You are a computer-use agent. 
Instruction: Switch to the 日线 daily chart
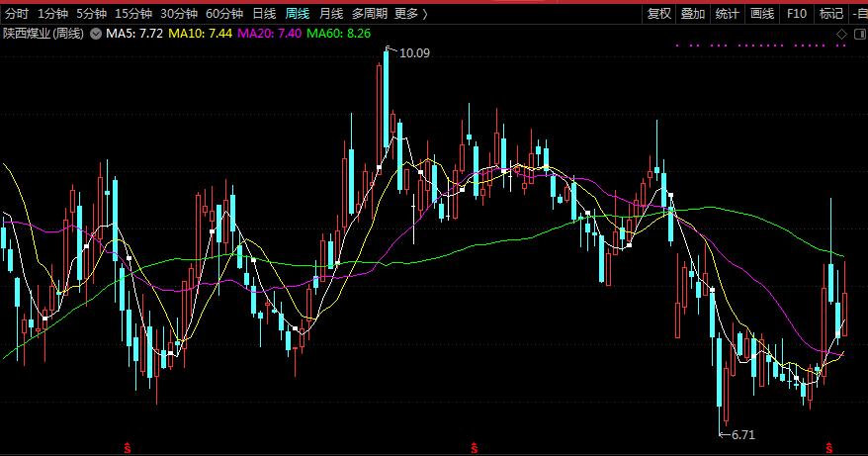tap(264, 14)
